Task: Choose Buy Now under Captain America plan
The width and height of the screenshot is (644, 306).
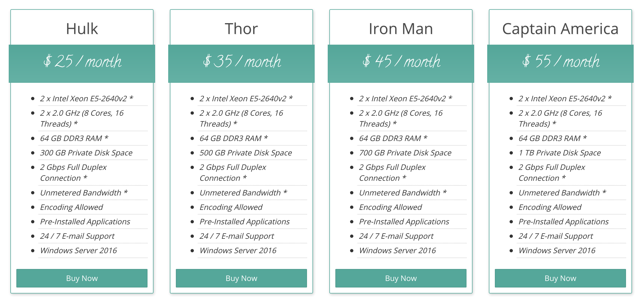Action: (x=560, y=278)
